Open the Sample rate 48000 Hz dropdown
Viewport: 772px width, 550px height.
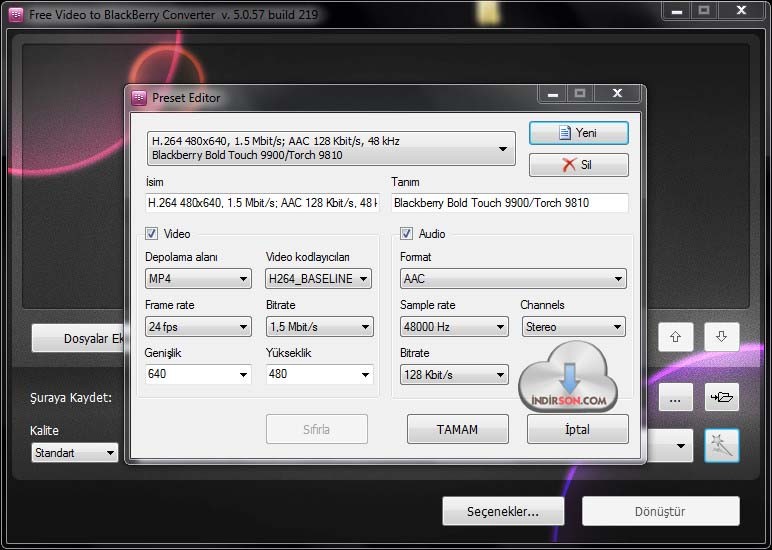coord(454,326)
